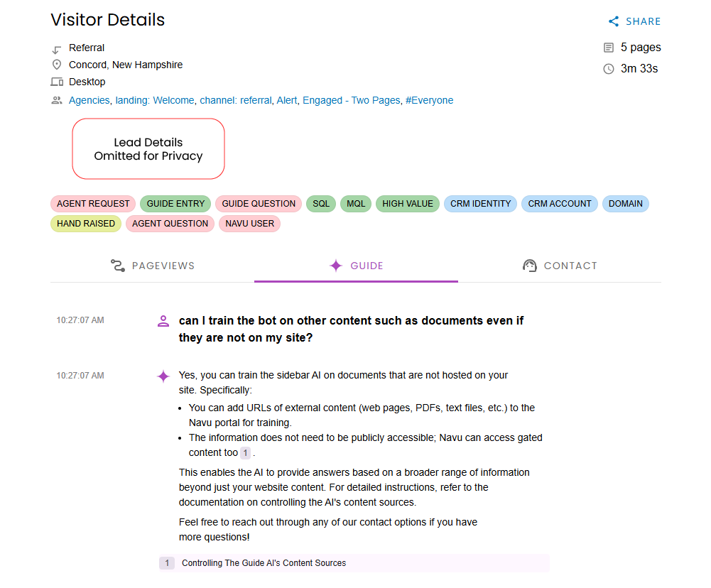Open the Contact tab
The image size is (711, 588).
click(559, 266)
